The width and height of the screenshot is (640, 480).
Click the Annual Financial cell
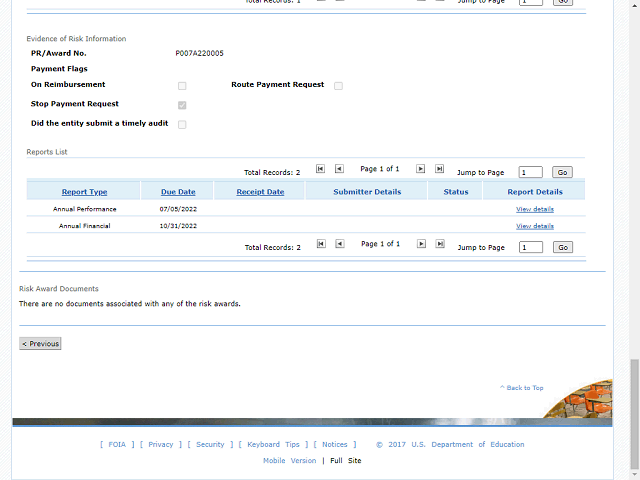pos(84,226)
